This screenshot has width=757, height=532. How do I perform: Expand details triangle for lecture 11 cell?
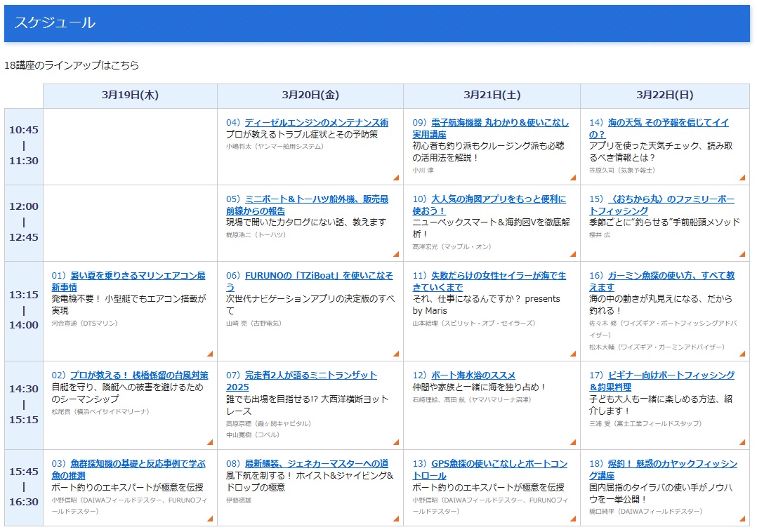click(x=573, y=354)
